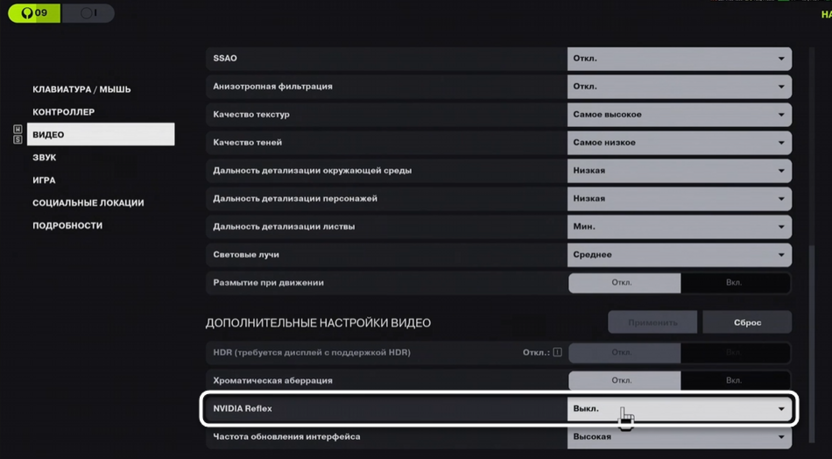
Task: Click the Качество текстур label
Action: (x=252, y=115)
